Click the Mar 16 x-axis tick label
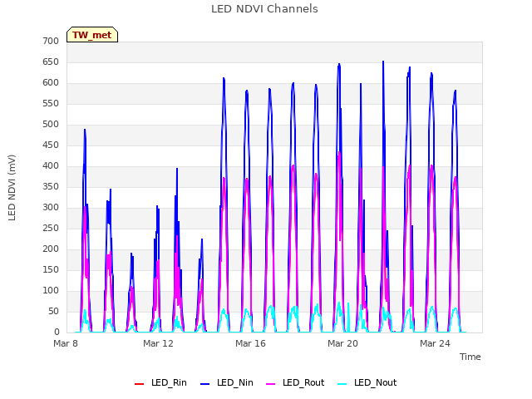This screenshot has height=399, width=532. tap(250, 343)
